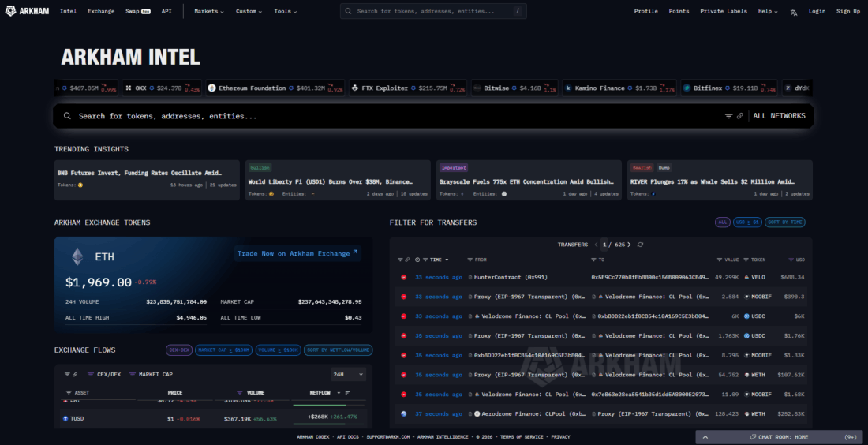Toggle the MARKET CAP filter in Exchange Flows
This screenshot has height=445, width=868.
pyautogui.click(x=151, y=375)
